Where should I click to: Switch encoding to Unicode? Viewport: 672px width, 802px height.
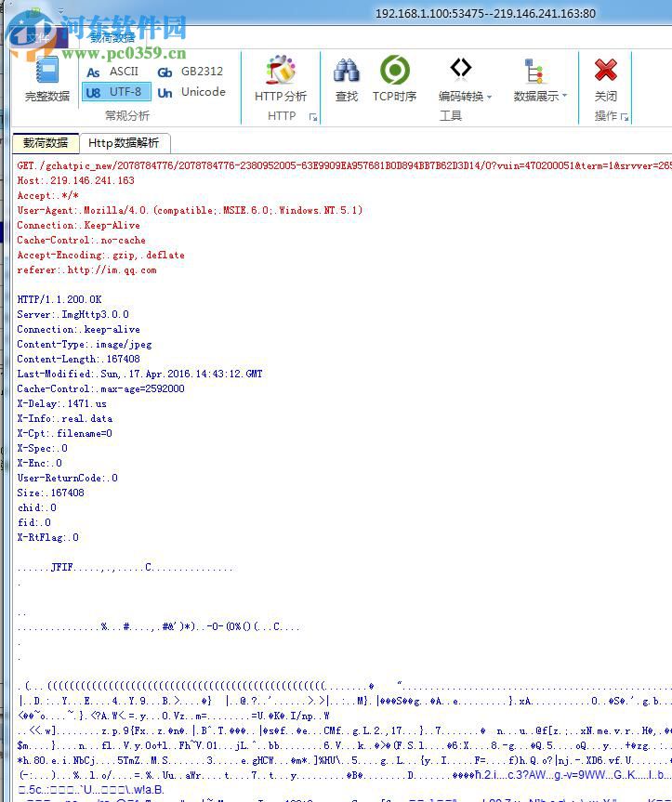[191, 92]
